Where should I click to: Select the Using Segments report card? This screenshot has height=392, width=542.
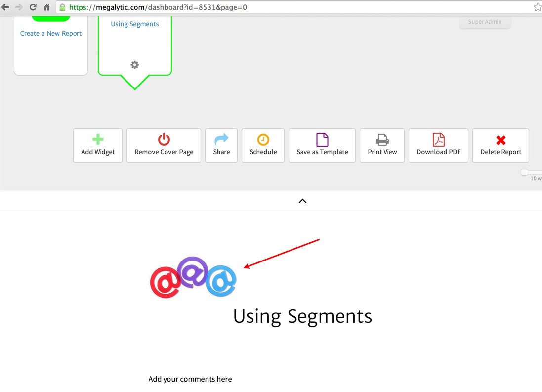[x=134, y=24]
